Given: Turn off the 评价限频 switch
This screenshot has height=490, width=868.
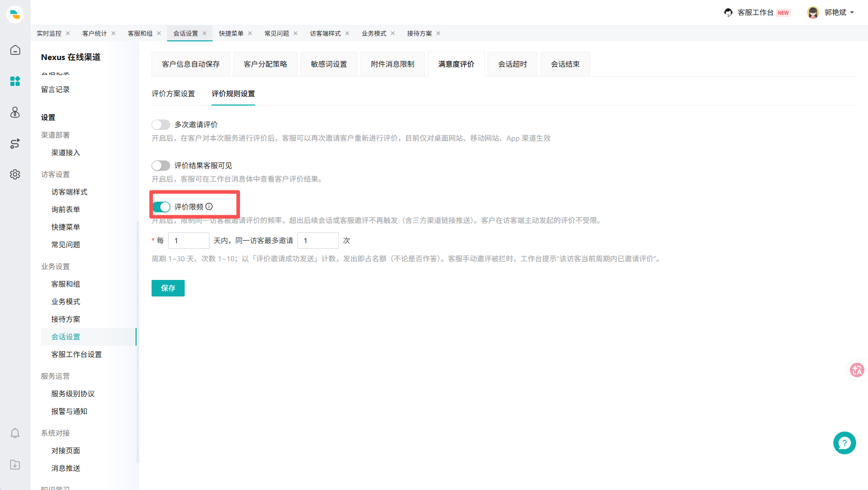Looking at the screenshot, I should click(x=161, y=207).
